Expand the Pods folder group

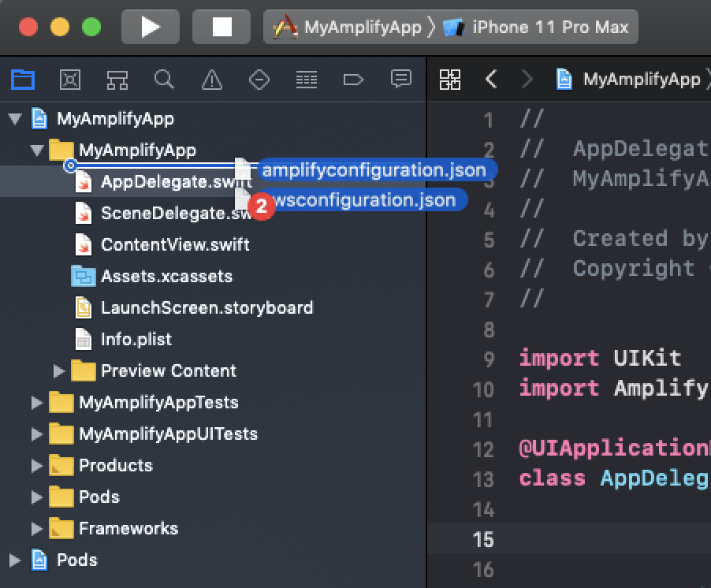point(37,497)
